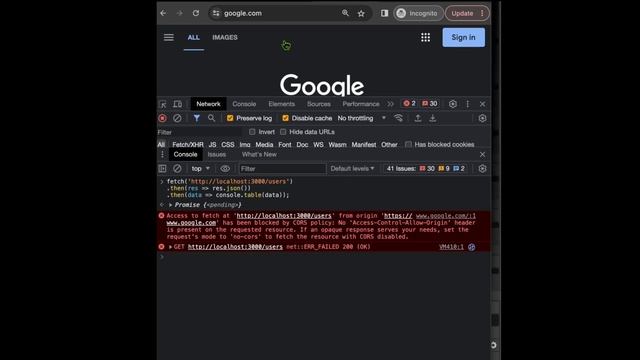This screenshot has height=360, width=640.
Task: Click the Update button in Chrome
Action: click(467, 13)
